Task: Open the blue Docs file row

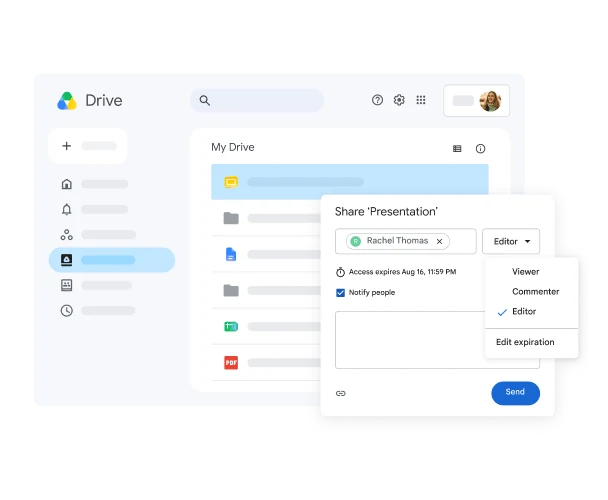Action: pyautogui.click(x=266, y=254)
